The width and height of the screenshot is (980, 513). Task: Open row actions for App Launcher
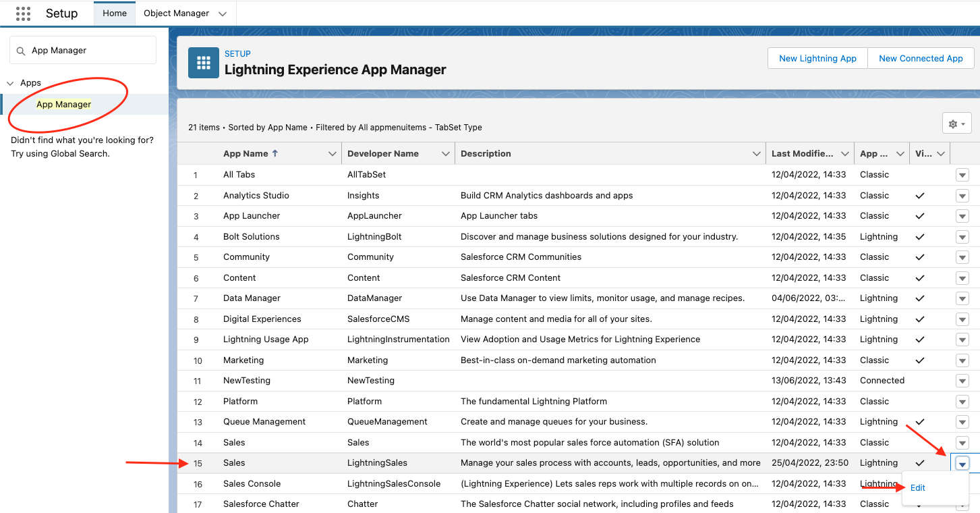pos(962,216)
